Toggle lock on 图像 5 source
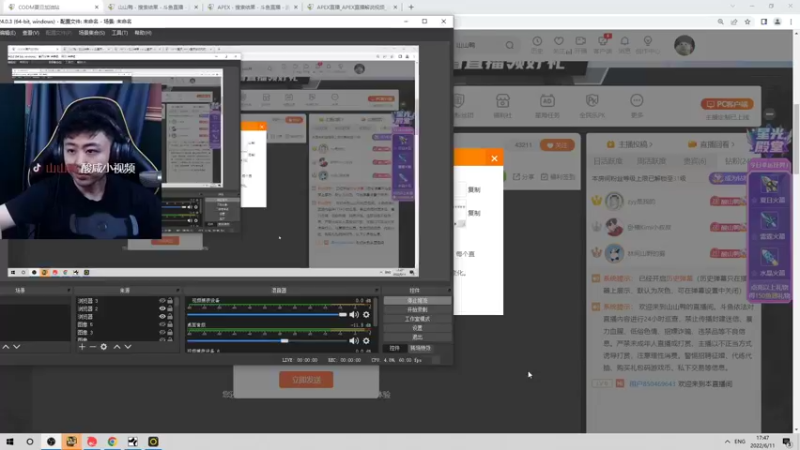This screenshot has height=450, width=800. 170,324
